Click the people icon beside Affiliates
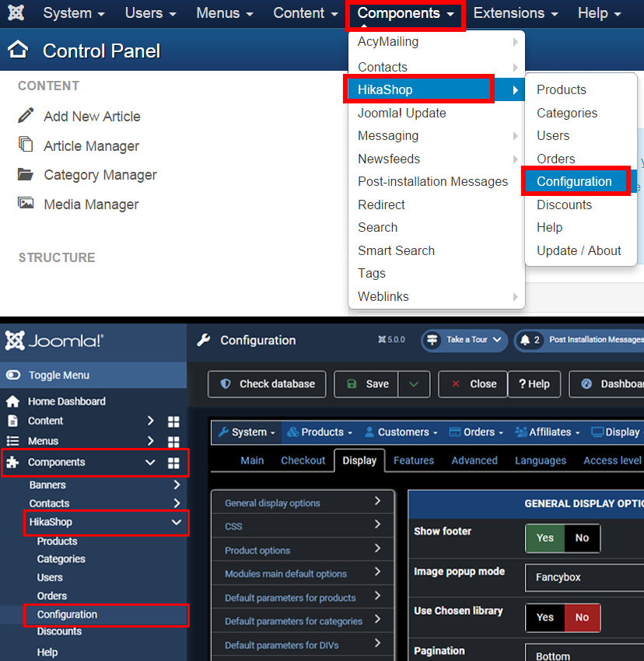This screenshot has width=644, height=661. pos(521,432)
